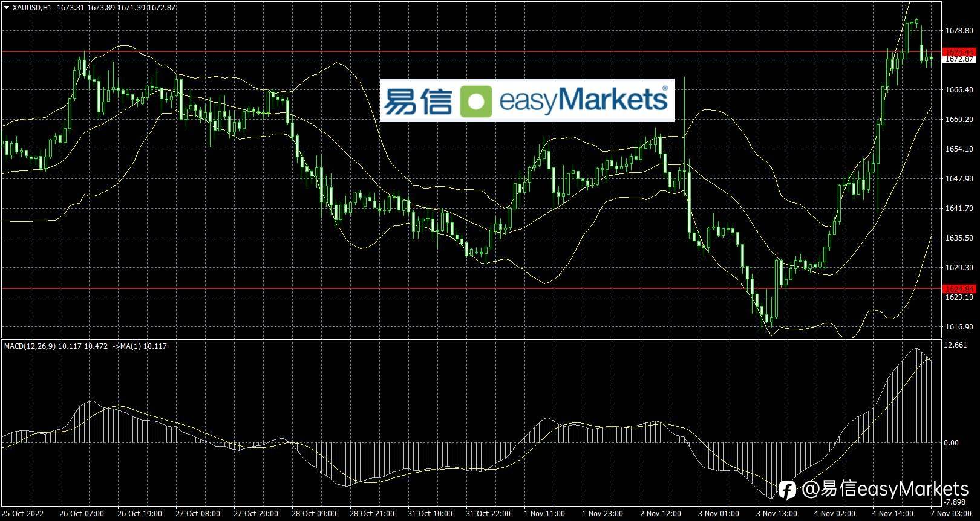Image resolution: width=980 pixels, height=521 pixels.
Task: Click the red 1624.84 level price tag
Action: click(959, 289)
